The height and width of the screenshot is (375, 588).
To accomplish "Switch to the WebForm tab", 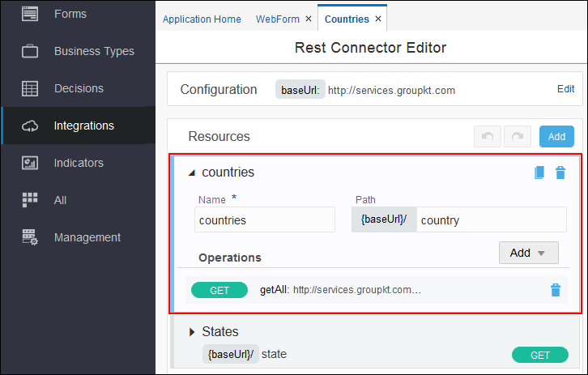I will (x=278, y=19).
